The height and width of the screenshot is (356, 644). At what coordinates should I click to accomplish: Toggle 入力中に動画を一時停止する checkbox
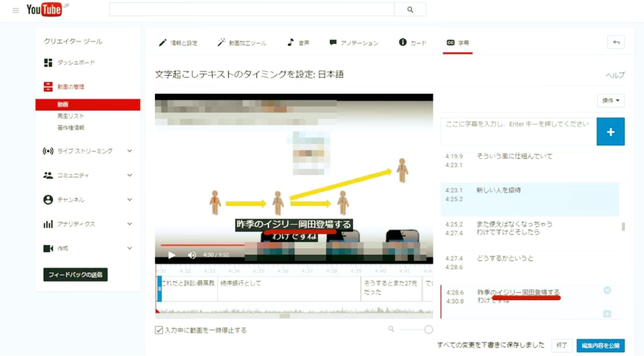[x=159, y=330]
